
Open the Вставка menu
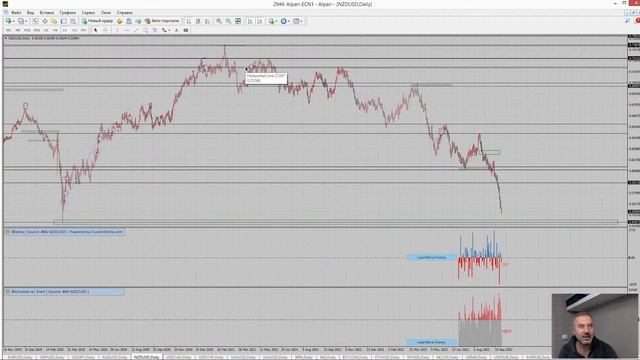tap(47, 13)
